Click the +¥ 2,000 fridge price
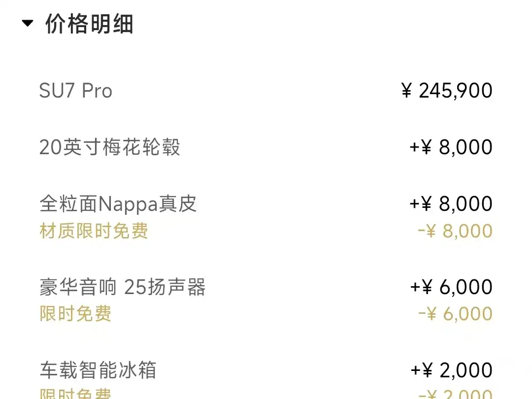Viewport: 532px width, 399px height. tap(451, 370)
